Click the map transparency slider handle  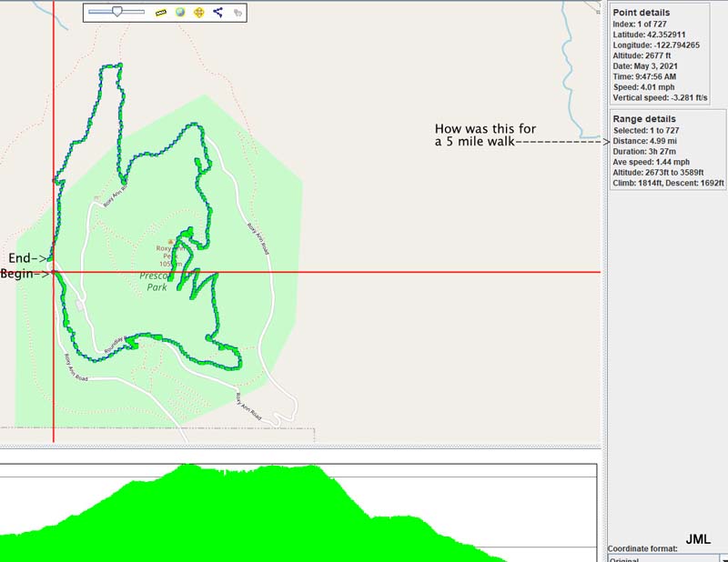pos(116,12)
